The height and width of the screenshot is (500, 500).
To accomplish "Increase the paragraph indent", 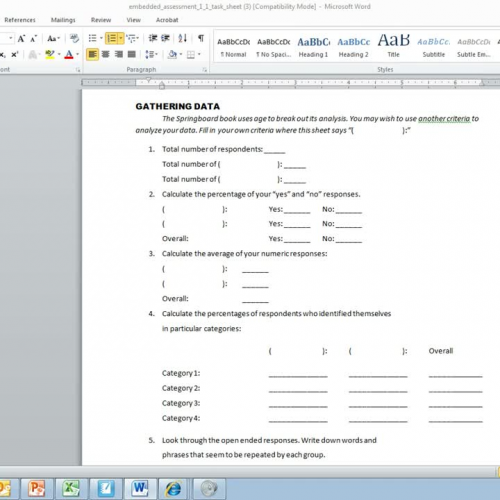I will [165, 38].
